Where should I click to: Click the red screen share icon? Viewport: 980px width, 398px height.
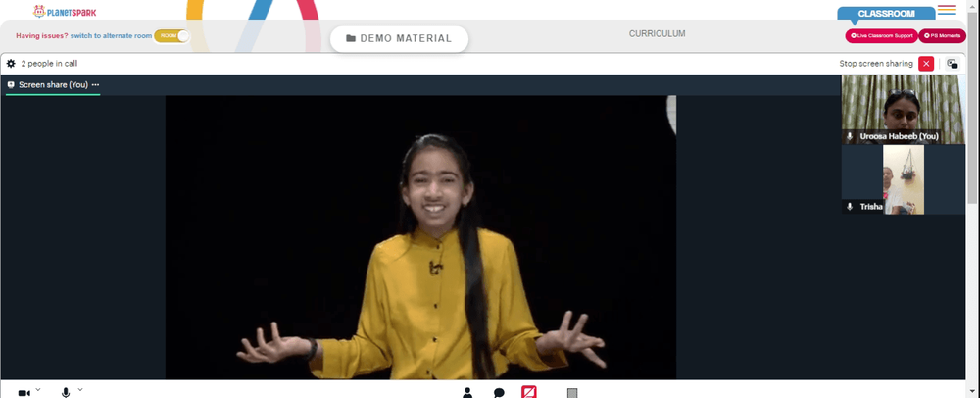click(x=529, y=392)
